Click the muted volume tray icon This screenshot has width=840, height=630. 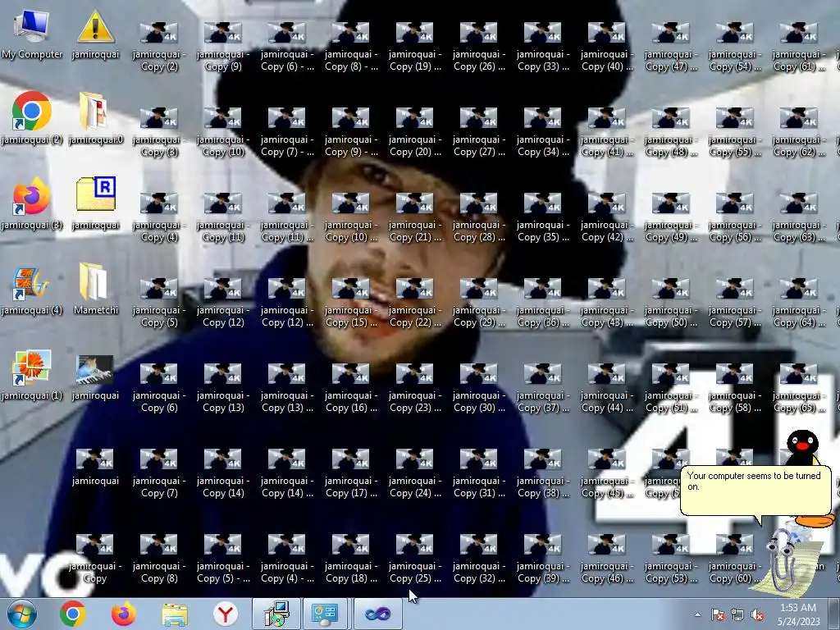(757, 614)
